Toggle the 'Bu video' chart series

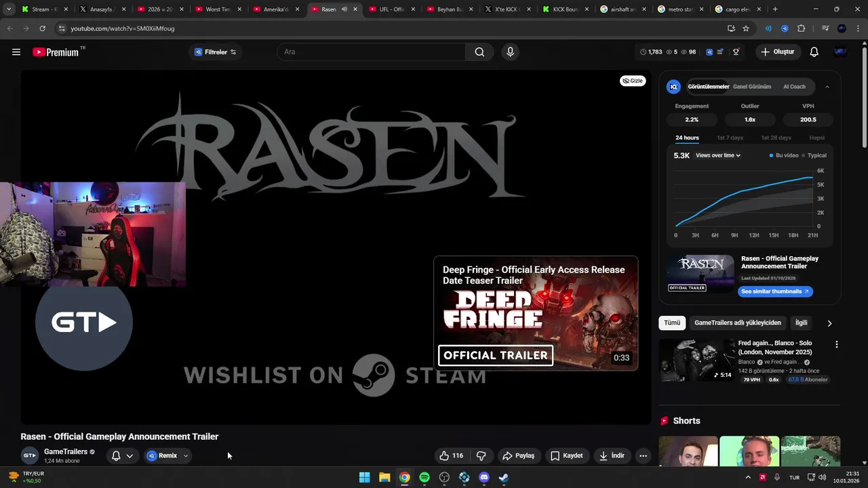784,155
